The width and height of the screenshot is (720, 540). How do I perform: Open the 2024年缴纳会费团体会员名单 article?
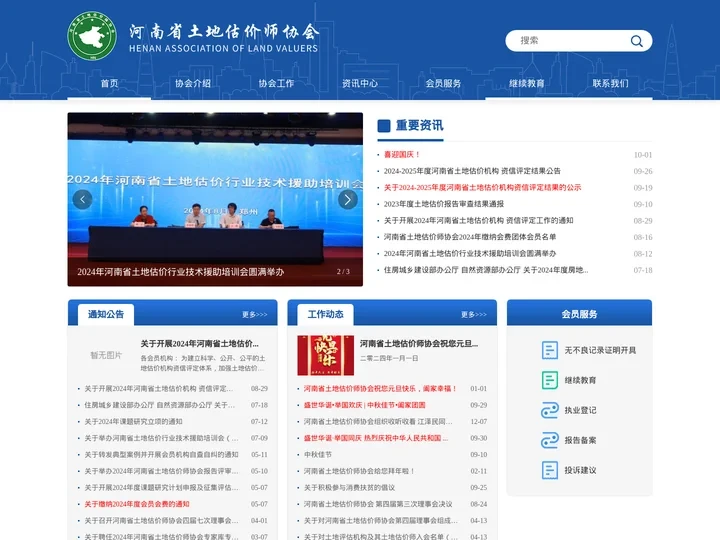[x=470, y=237]
